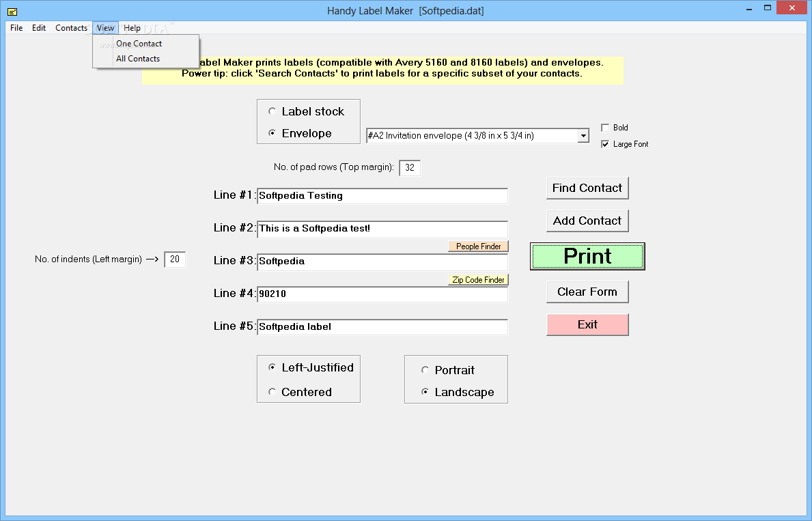
Task: Open the Help menu
Action: (x=132, y=28)
